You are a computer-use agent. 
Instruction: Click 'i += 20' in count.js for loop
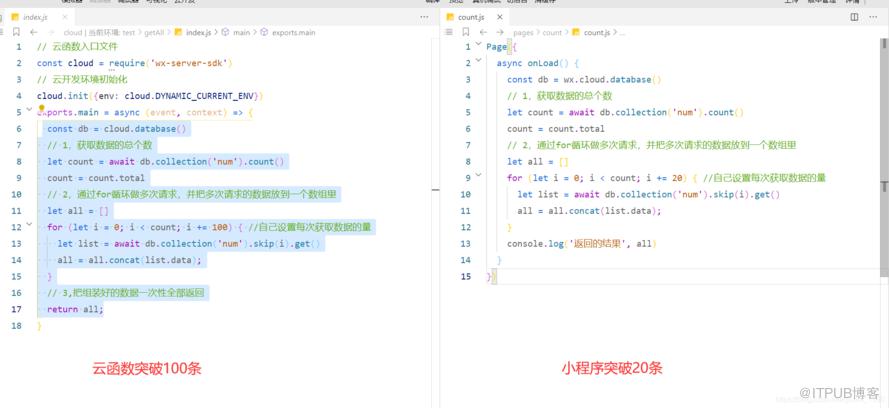[x=665, y=178]
